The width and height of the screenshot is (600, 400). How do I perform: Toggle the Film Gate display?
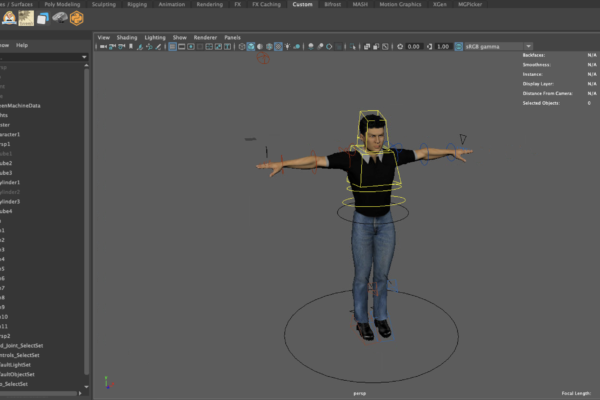pos(182,47)
